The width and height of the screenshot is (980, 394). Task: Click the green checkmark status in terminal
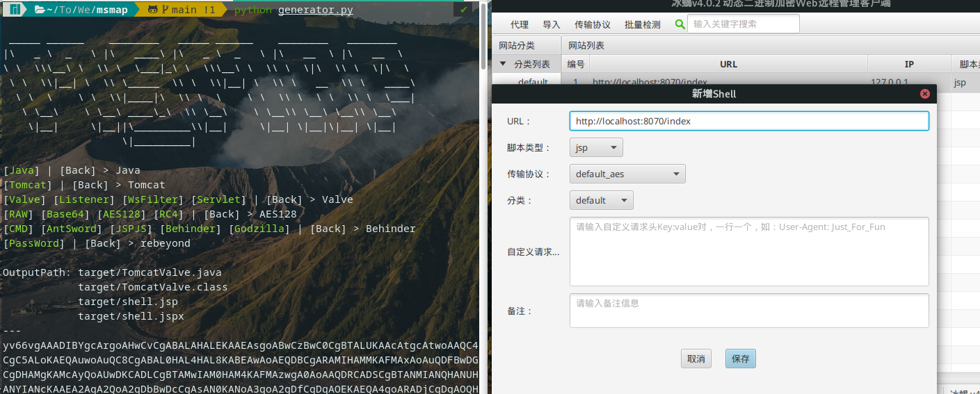click(464, 10)
